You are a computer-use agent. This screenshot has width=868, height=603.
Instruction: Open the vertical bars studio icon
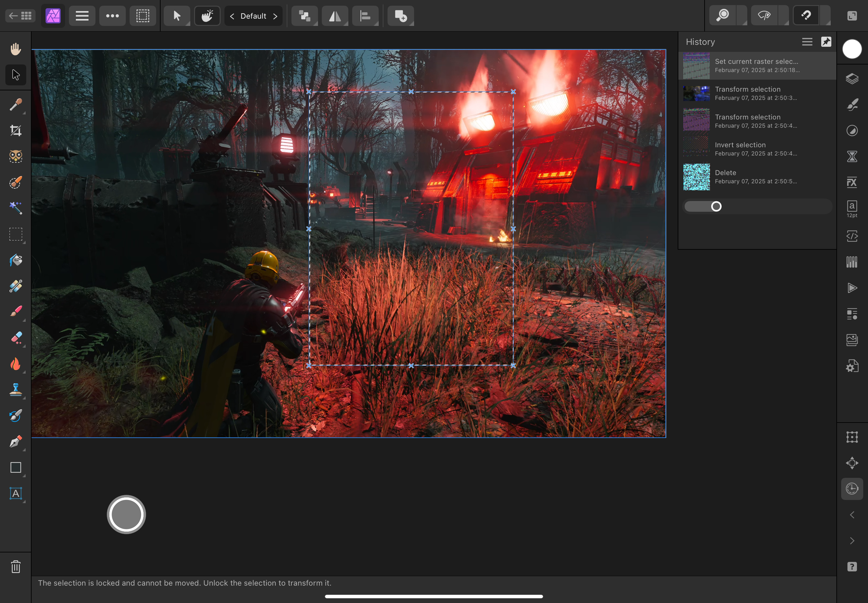852,262
